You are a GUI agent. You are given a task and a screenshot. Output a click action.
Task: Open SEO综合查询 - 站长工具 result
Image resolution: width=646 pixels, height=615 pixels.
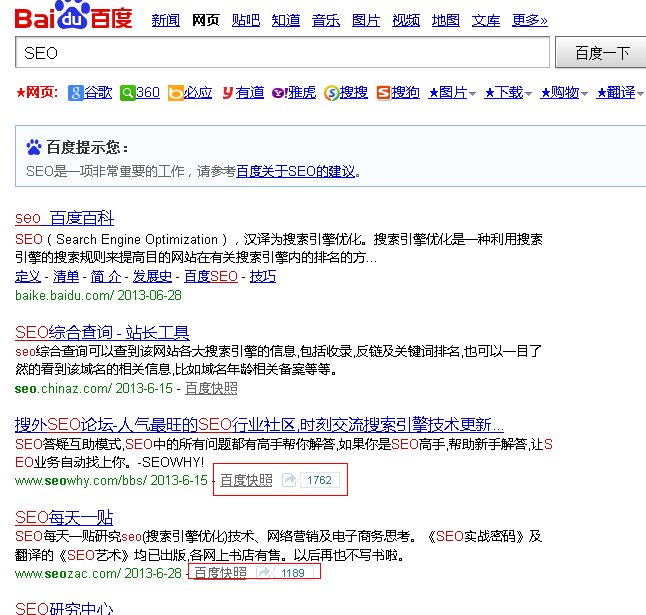(x=102, y=332)
